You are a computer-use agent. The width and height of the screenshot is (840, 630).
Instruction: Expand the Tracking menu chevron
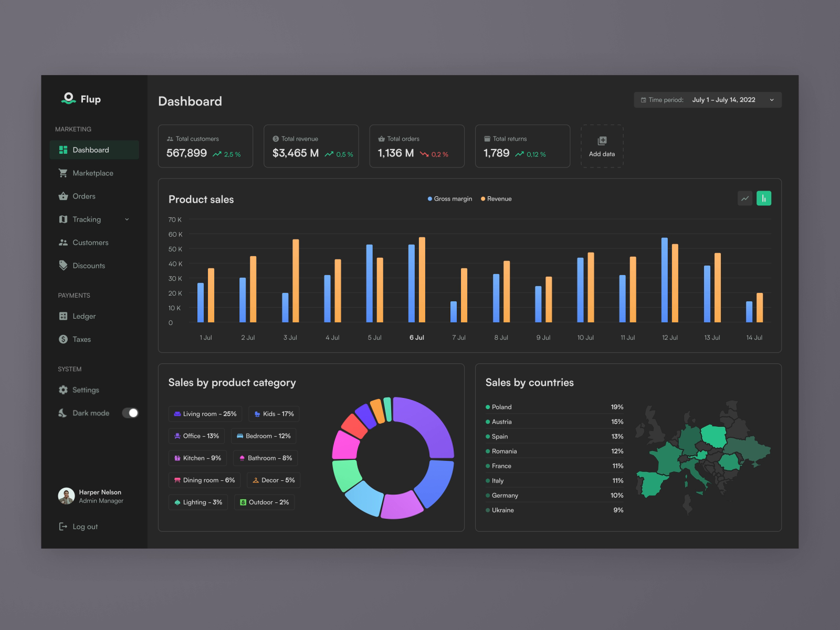pyautogui.click(x=127, y=219)
